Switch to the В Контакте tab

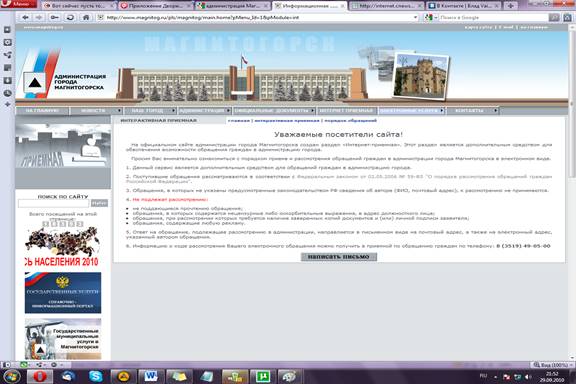click(464, 6)
